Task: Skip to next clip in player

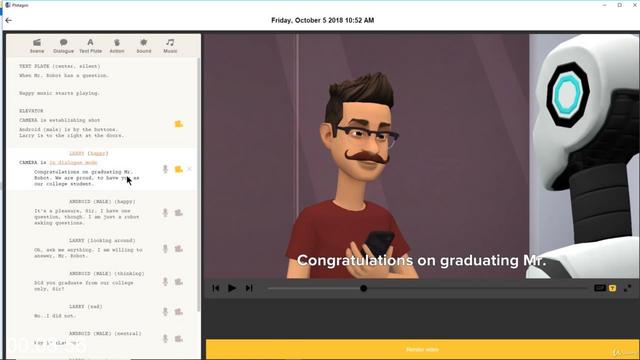Action: [249, 288]
